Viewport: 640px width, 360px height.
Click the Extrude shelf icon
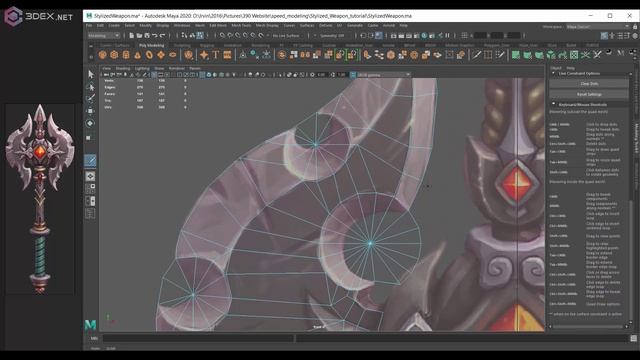click(x=367, y=55)
